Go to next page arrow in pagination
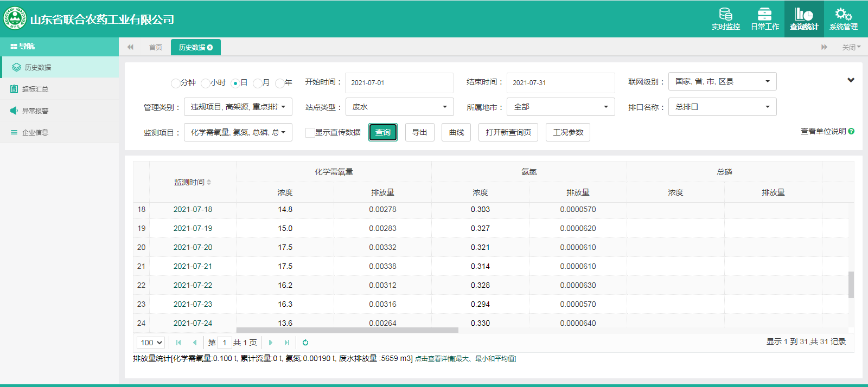 click(271, 343)
